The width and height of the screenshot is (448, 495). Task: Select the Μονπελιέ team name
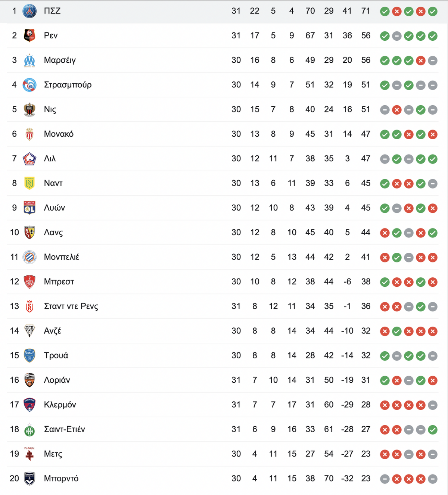pos(62,257)
